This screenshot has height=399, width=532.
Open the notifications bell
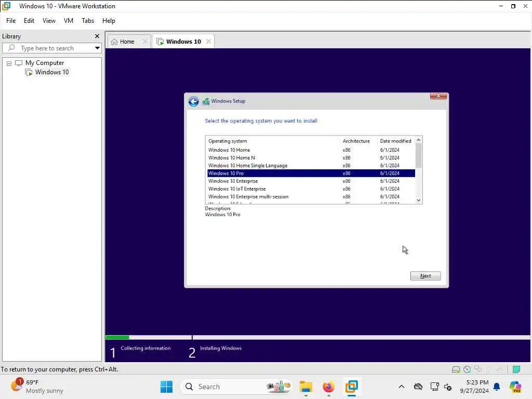tap(497, 387)
